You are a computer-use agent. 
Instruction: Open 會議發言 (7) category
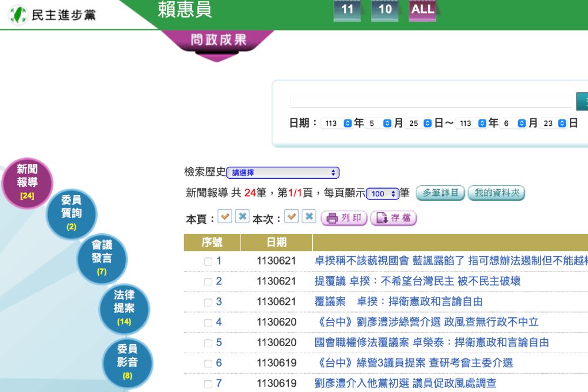tap(102, 259)
